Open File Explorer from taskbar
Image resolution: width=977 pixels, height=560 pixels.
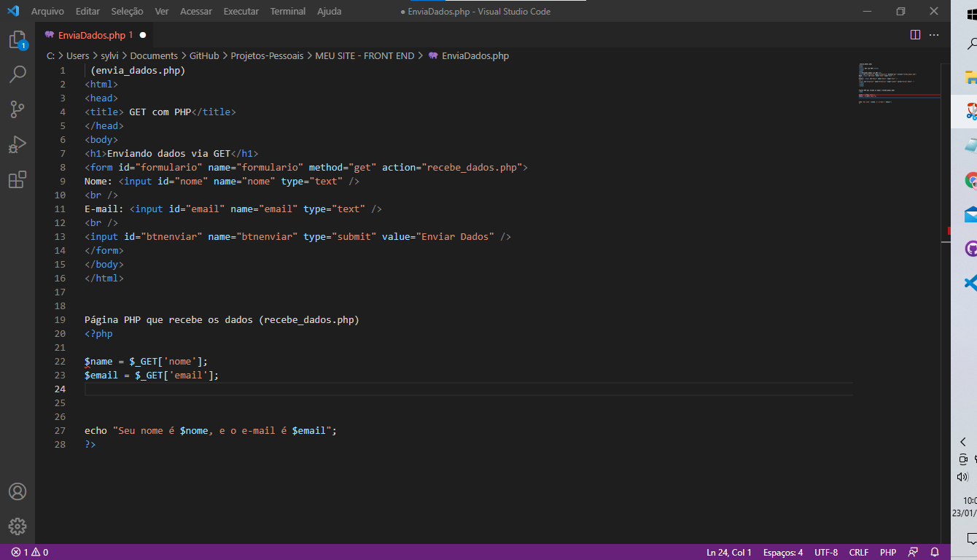tap(970, 77)
